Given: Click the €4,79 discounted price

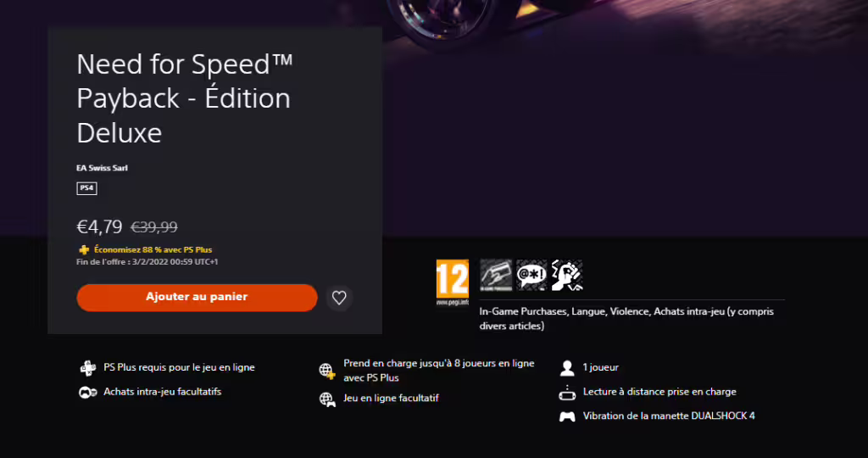Looking at the screenshot, I should pyautogui.click(x=99, y=226).
